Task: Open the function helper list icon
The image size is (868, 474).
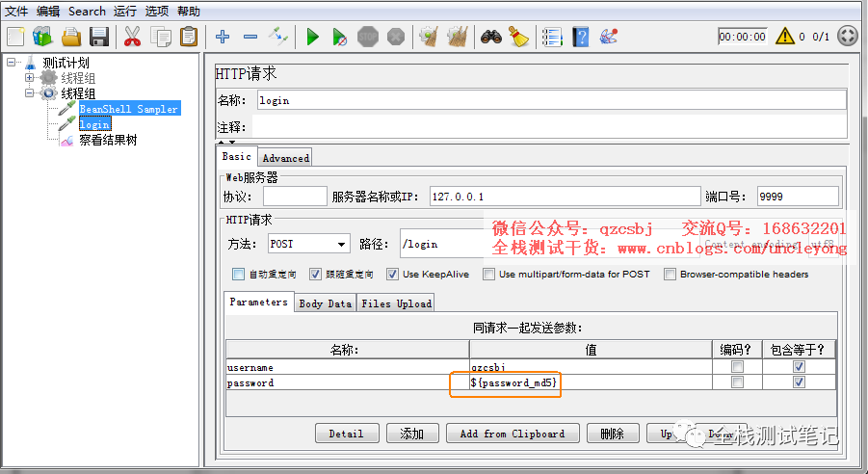Action: (552, 38)
